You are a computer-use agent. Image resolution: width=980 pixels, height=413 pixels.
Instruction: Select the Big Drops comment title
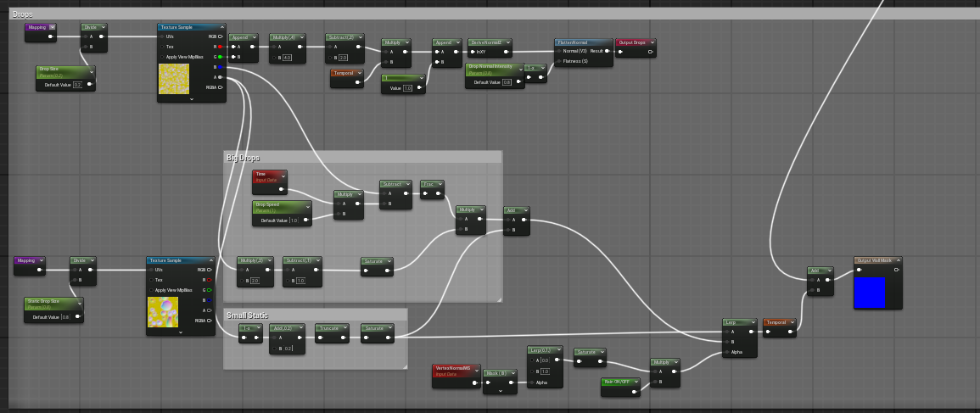(243, 158)
